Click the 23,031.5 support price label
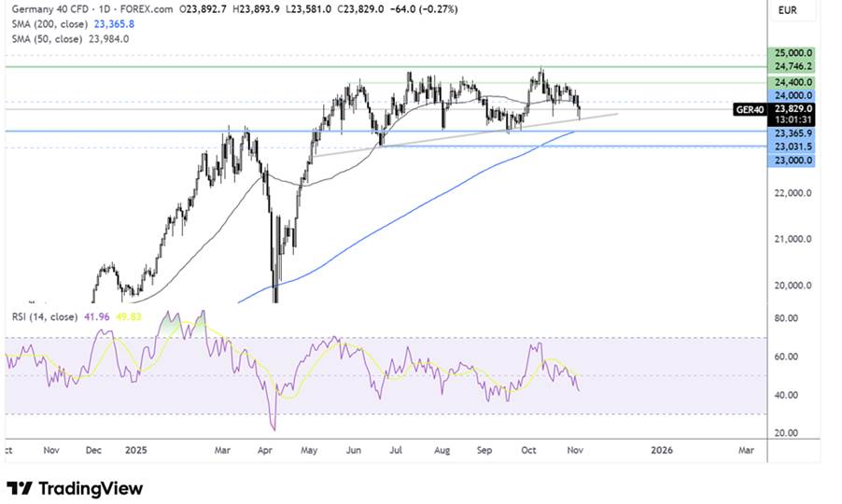The width and height of the screenshot is (842, 504). tap(790, 147)
